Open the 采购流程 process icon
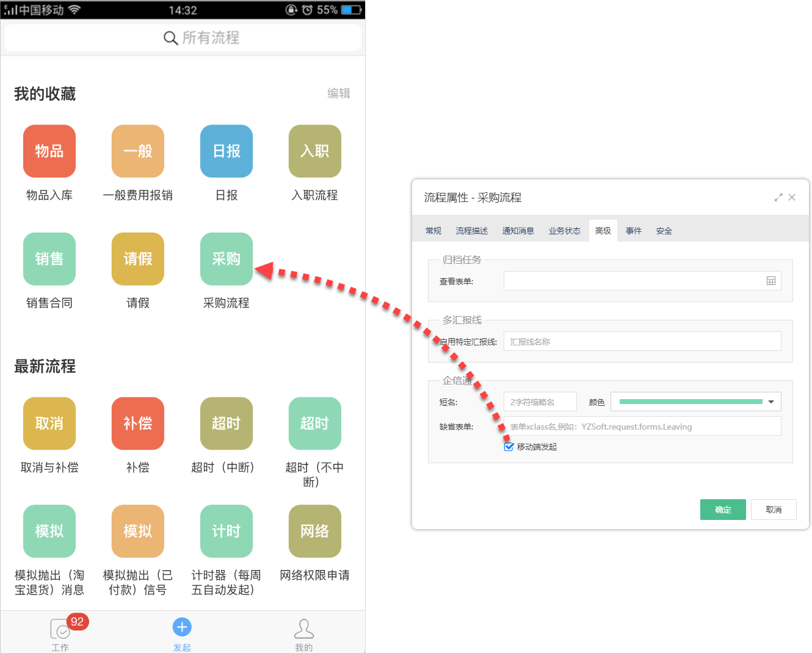This screenshot has height=653, width=812. [227, 259]
